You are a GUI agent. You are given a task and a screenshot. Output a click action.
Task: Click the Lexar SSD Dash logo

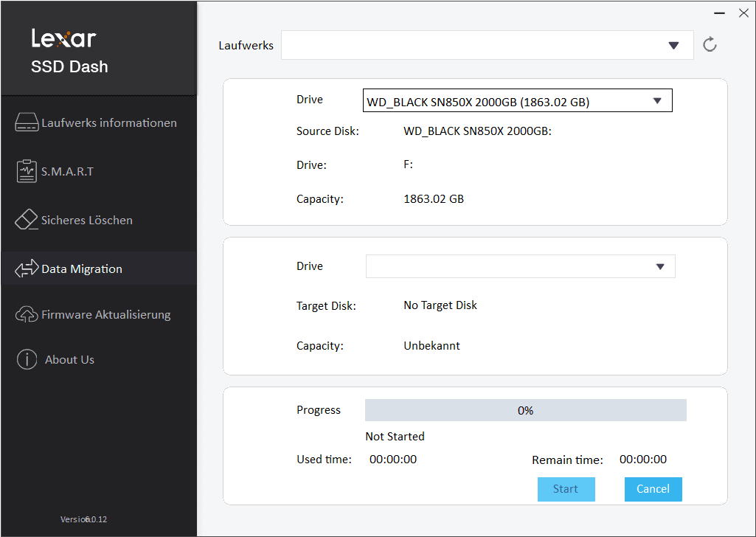[x=69, y=51]
